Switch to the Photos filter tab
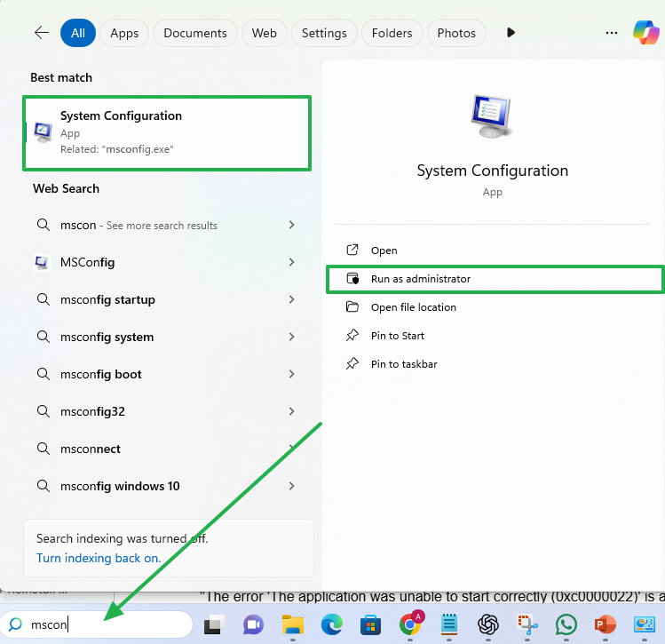 (456, 33)
